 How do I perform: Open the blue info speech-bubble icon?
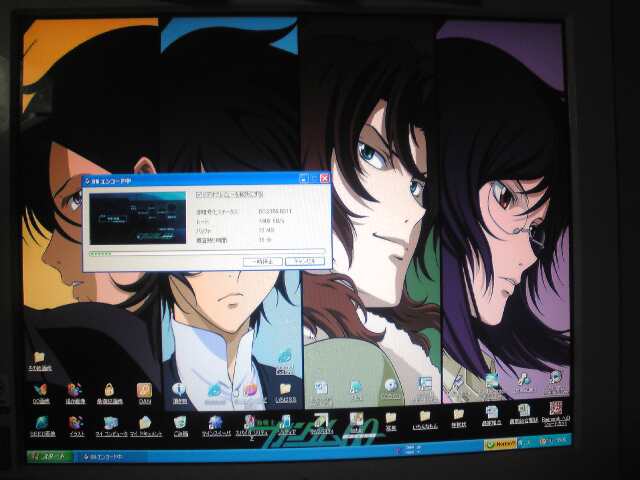(179, 393)
